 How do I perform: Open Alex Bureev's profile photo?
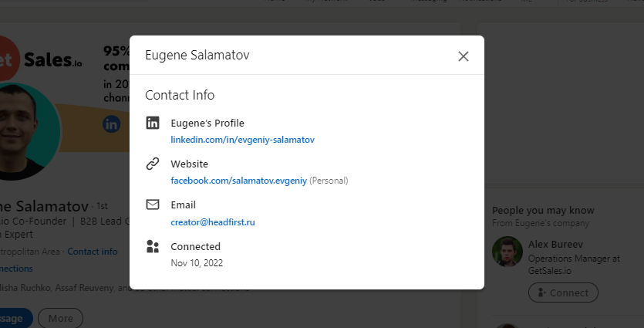click(x=507, y=252)
